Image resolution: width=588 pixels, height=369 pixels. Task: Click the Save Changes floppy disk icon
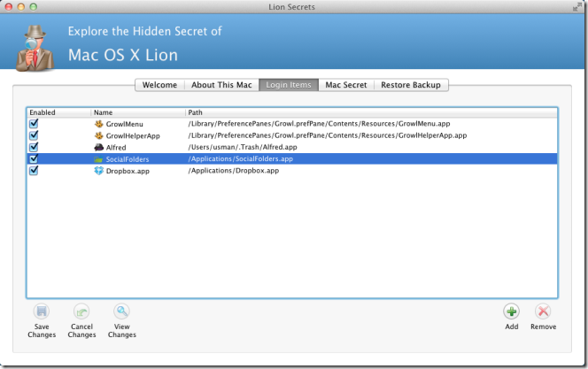click(42, 311)
